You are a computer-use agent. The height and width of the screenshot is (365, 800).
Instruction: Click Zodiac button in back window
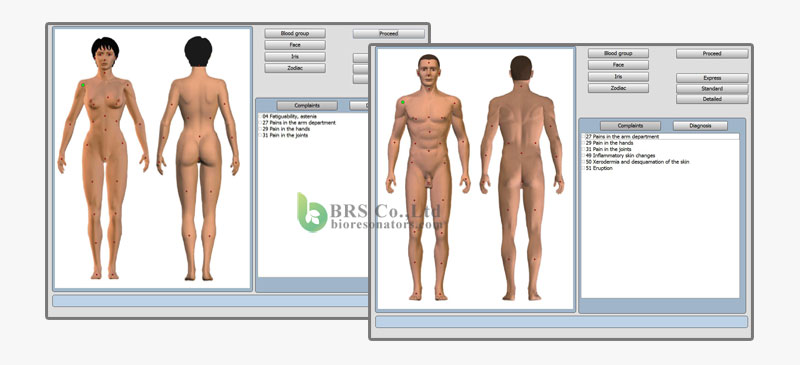coord(295,68)
